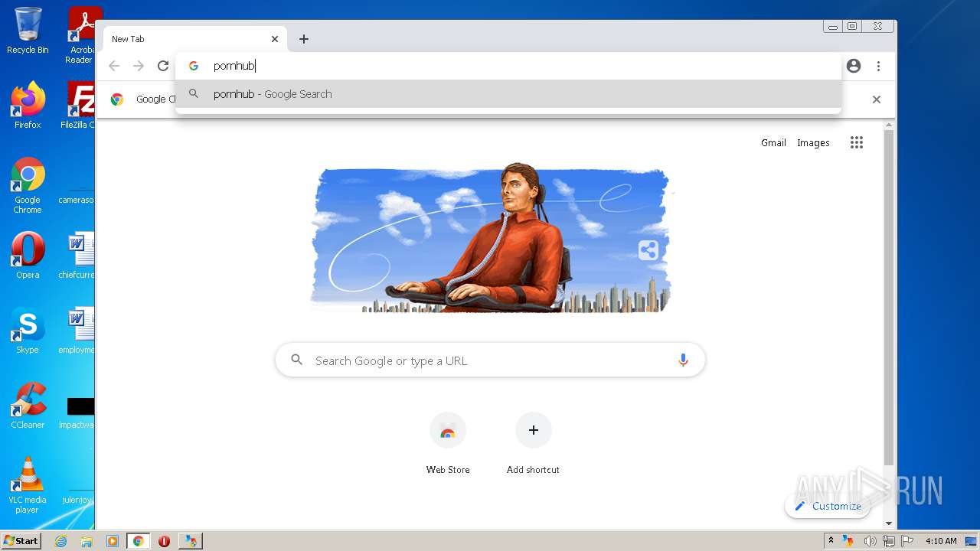Click the network tray icon

888,541
